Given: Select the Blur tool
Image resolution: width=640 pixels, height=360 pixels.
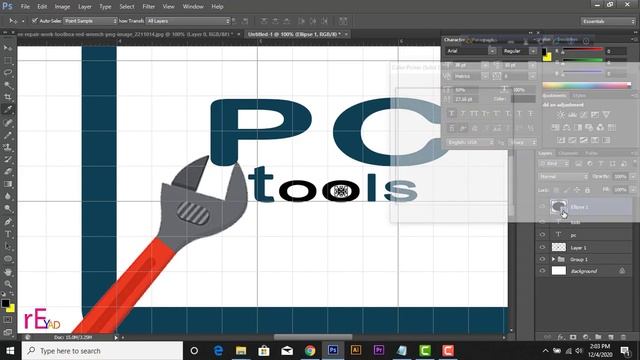Looking at the screenshot, I should (x=8, y=196).
